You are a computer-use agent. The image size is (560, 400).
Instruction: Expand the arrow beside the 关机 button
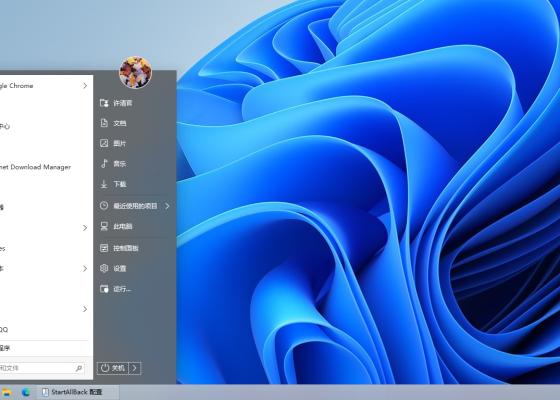pos(135,368)
